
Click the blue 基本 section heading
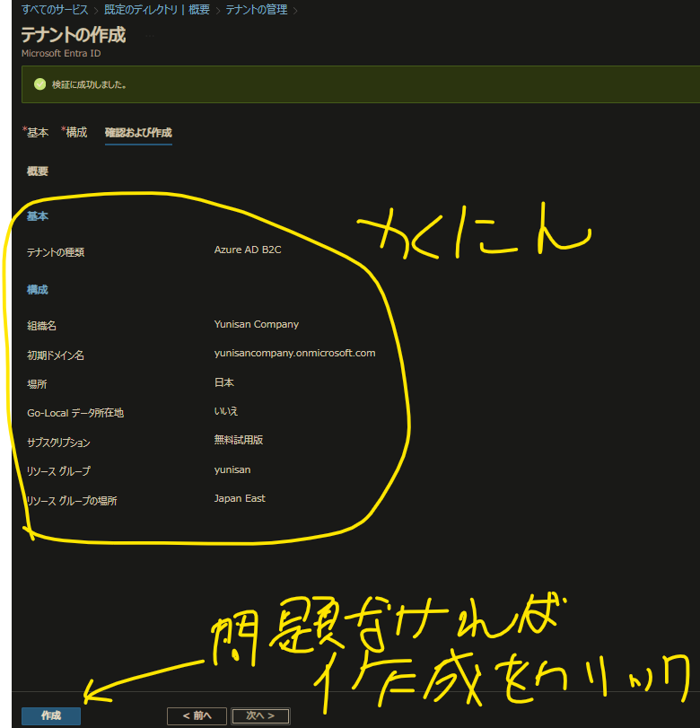point(38,216)
